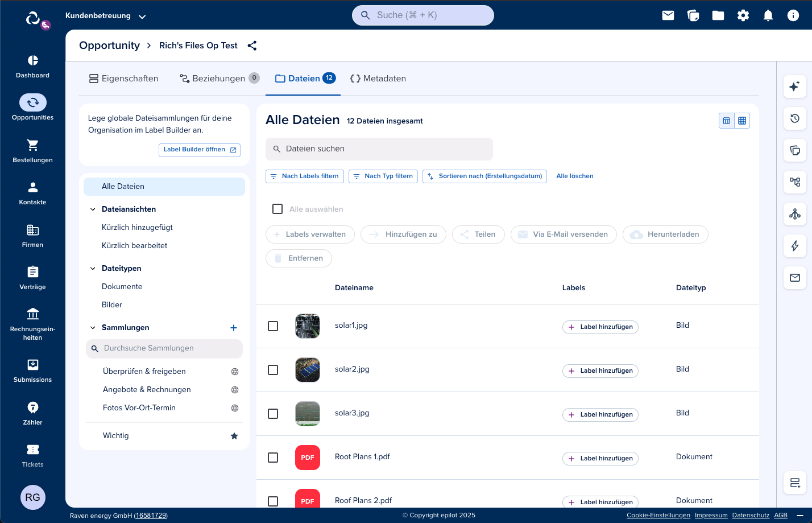Viewport: 812px width, 523px height.
Task: Collapse the Dateitypen section
Action: pyautogui.click(x=93, y=268)
